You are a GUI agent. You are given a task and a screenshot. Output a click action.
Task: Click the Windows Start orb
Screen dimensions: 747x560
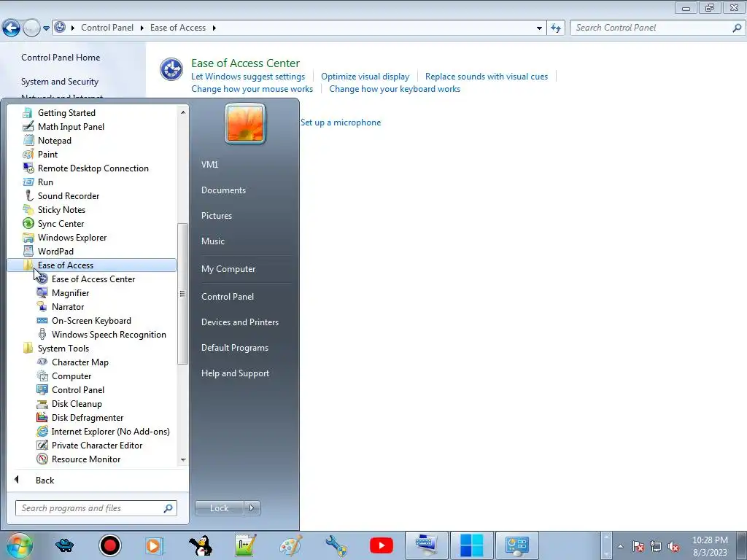point(19,545)
